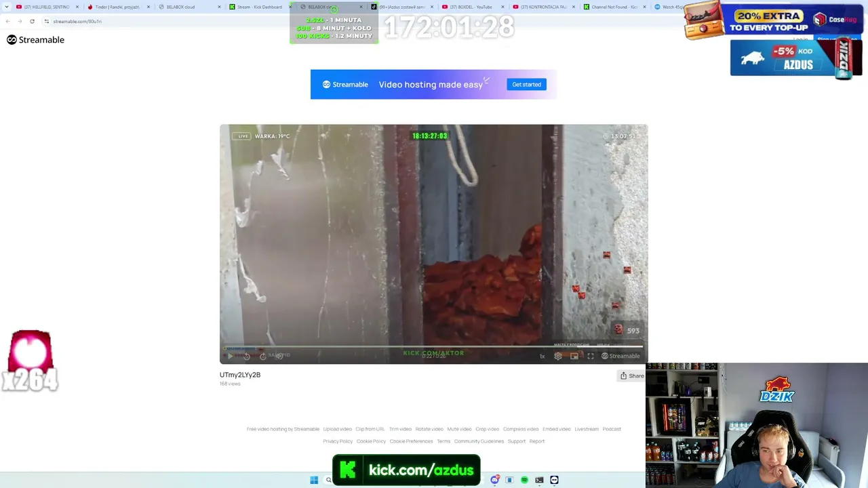
Task: Open TeamViewer from the taskbar
Action: pyautogui.click(x=554, y=480)
